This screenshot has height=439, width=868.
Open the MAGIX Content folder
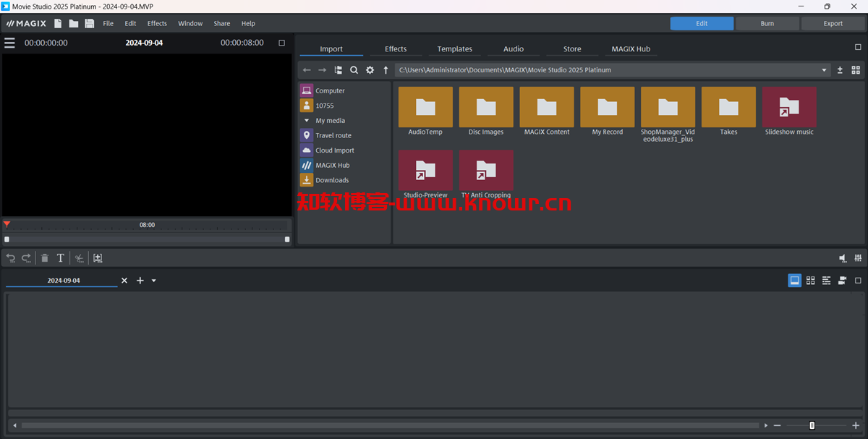tap(547, 111)
